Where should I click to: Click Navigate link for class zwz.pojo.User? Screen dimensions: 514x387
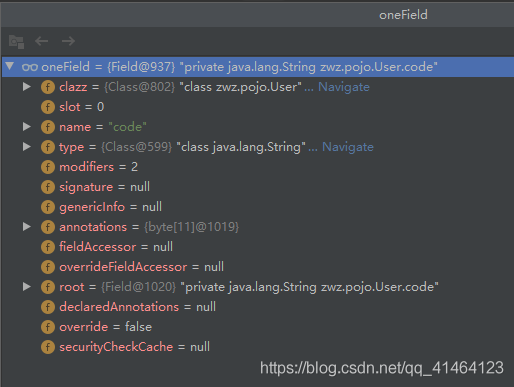point(344,87)
